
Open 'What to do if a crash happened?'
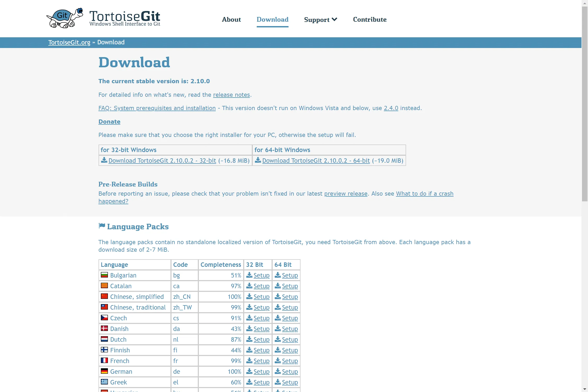[425, 194]
